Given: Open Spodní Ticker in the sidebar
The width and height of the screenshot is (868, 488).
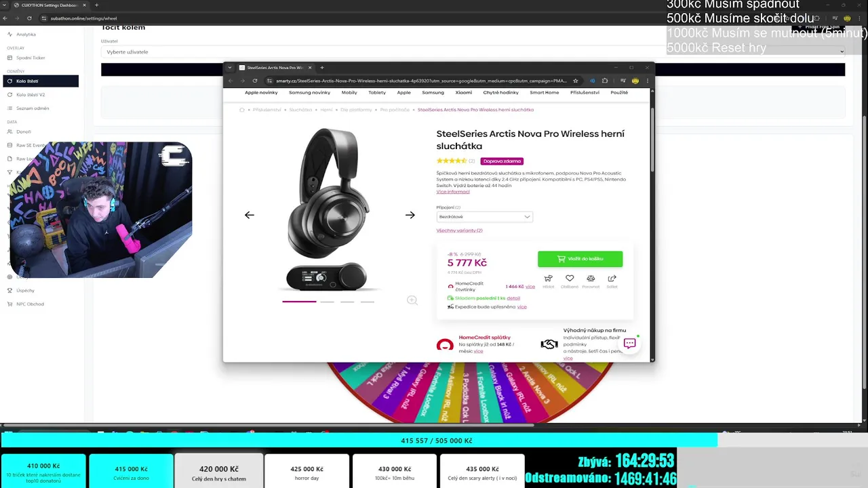Looking at the screenshot, I should click(31, 58).
